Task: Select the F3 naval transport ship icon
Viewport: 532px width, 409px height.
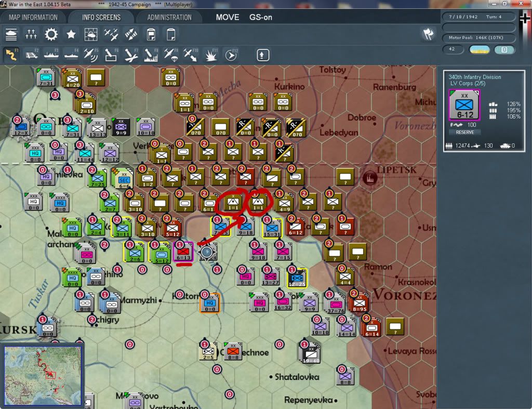Action: (51, 55)
